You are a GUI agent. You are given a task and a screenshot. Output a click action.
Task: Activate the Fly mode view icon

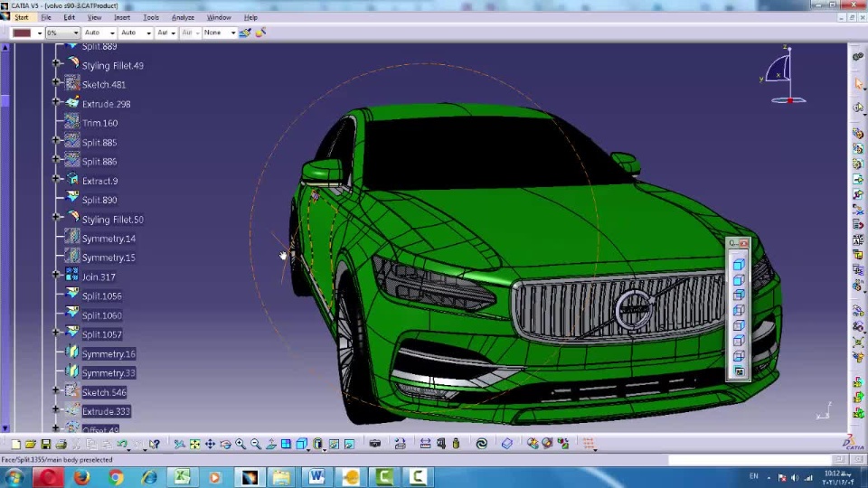pos(179,444)
